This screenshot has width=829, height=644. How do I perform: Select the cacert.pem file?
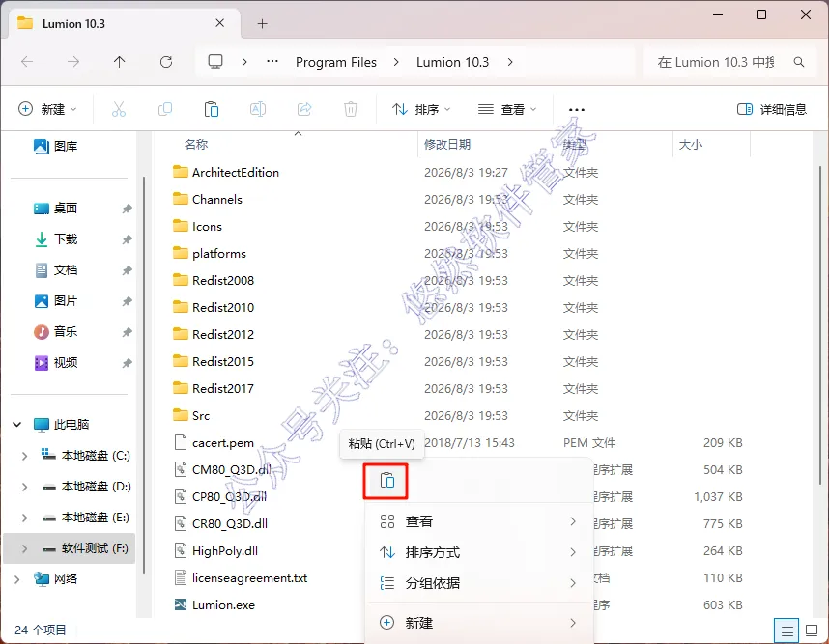pyautogui.click(x=214, y=443)
